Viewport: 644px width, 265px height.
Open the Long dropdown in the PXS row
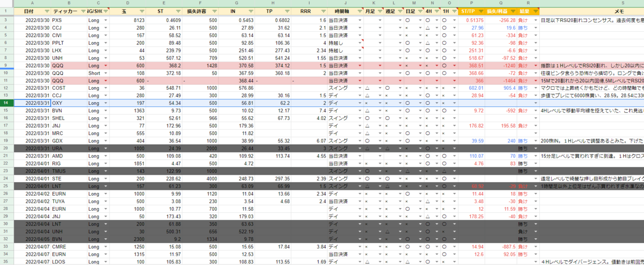105,20
